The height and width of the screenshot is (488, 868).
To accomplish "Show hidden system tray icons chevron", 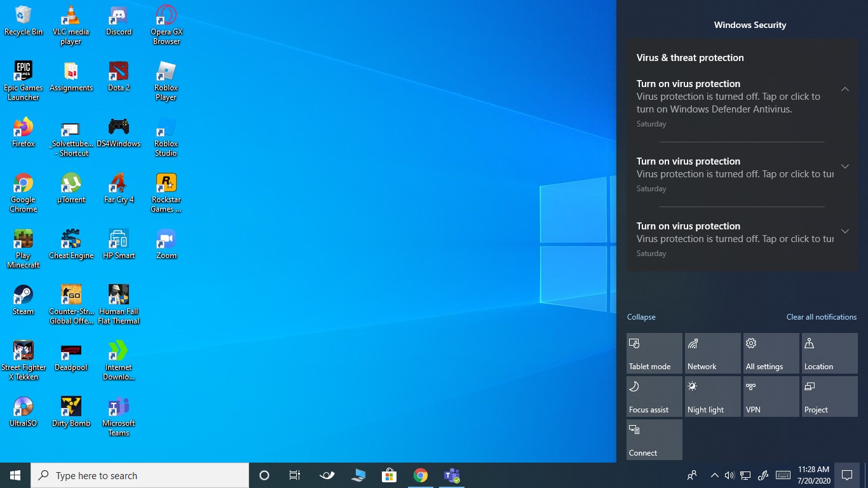I will (x=714, y=475).
